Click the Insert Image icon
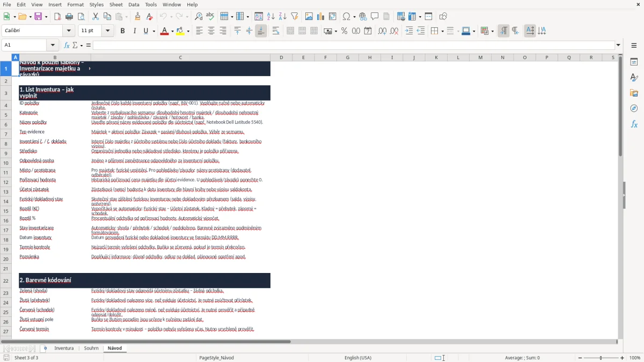Image resolution: width=644 pixels, height=362 pixels. pyautogui.click(x=309, y=17)
